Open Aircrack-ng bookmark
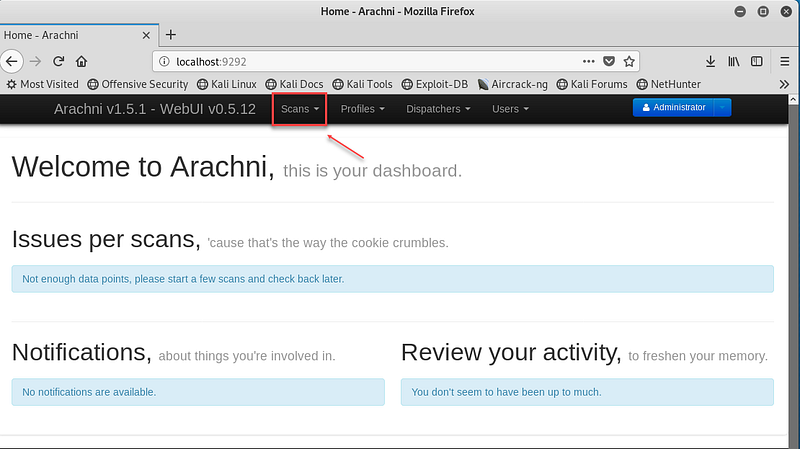 [x=512, y=84]
